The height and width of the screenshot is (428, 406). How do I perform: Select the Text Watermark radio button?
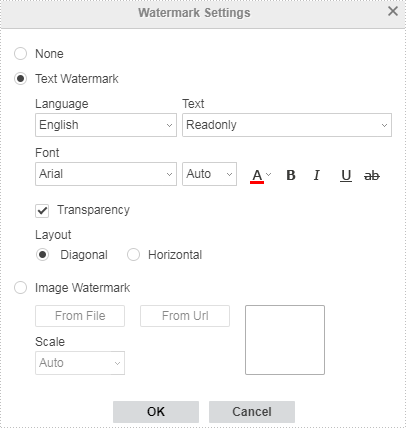coord(20,79)
